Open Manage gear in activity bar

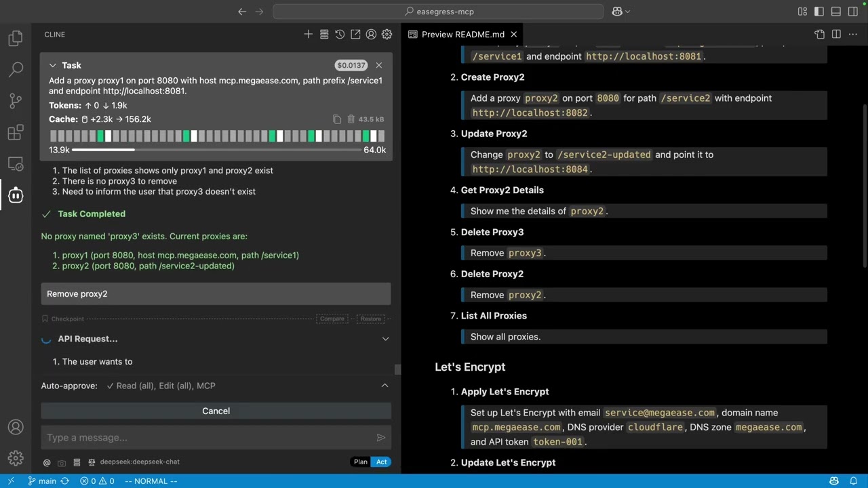tap(16, 458)
